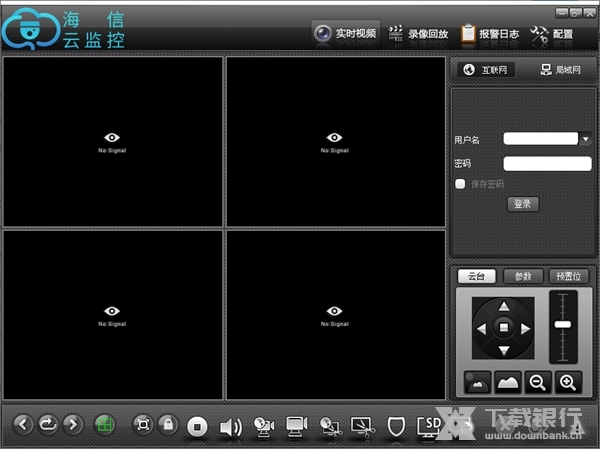Click the 登录 button
This screenshot has width=600, height=449.
click(523, 204)
